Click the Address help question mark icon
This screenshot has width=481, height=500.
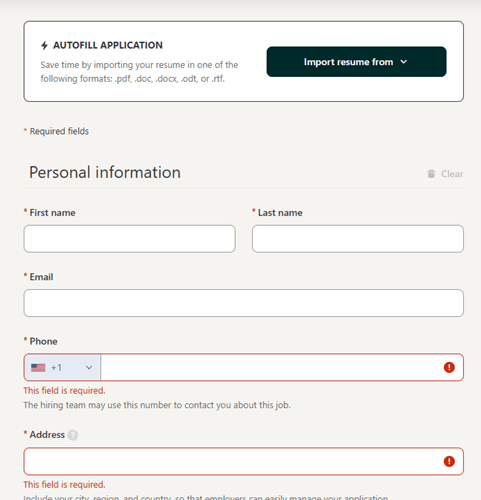[73, 435]
